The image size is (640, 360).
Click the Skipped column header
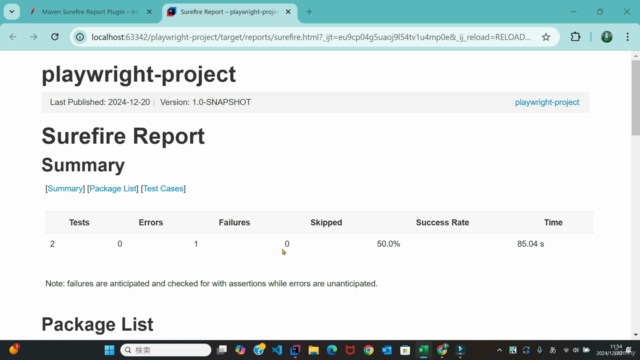click(326, 222)
